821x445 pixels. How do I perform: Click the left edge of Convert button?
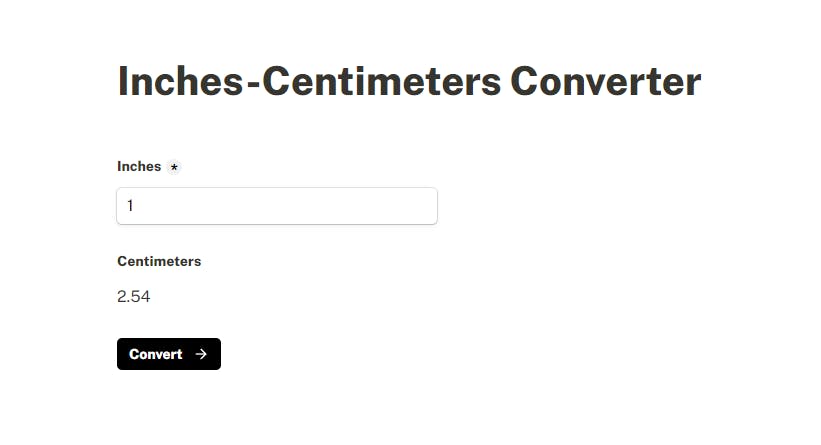pyautogui.click(x=121, y=354)
